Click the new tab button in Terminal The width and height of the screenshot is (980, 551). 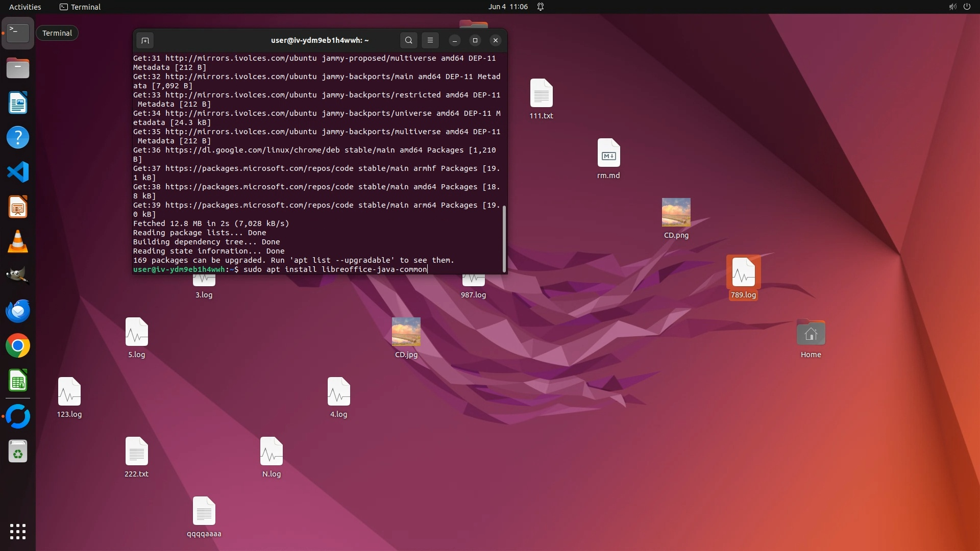click(x=145, y=40)
